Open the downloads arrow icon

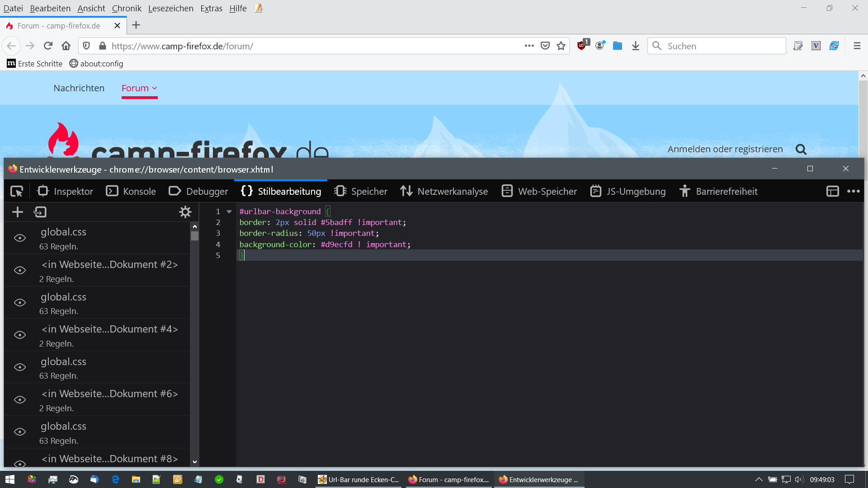[x=636, y=46]
